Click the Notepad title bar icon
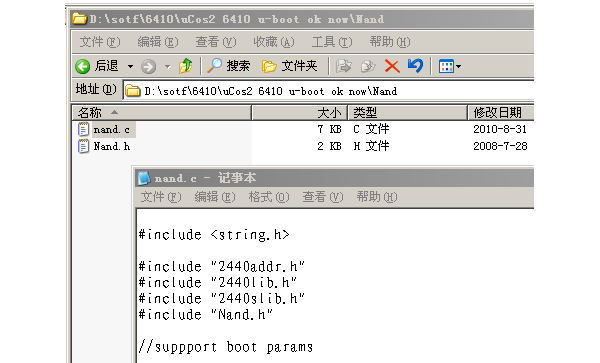The height and width of the screenshot is (363, 600). (x=144, y=178)
